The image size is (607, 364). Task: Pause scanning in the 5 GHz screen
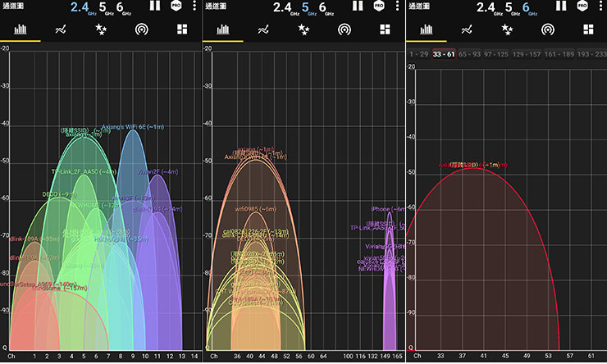pyautogui.click(x=358, y=6)
